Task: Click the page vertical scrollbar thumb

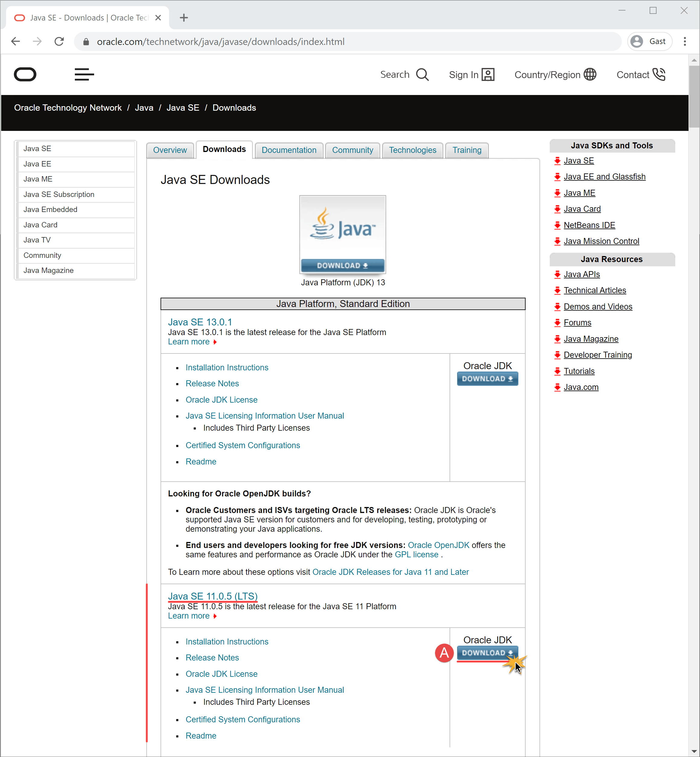Action: [x=694, y=97]
